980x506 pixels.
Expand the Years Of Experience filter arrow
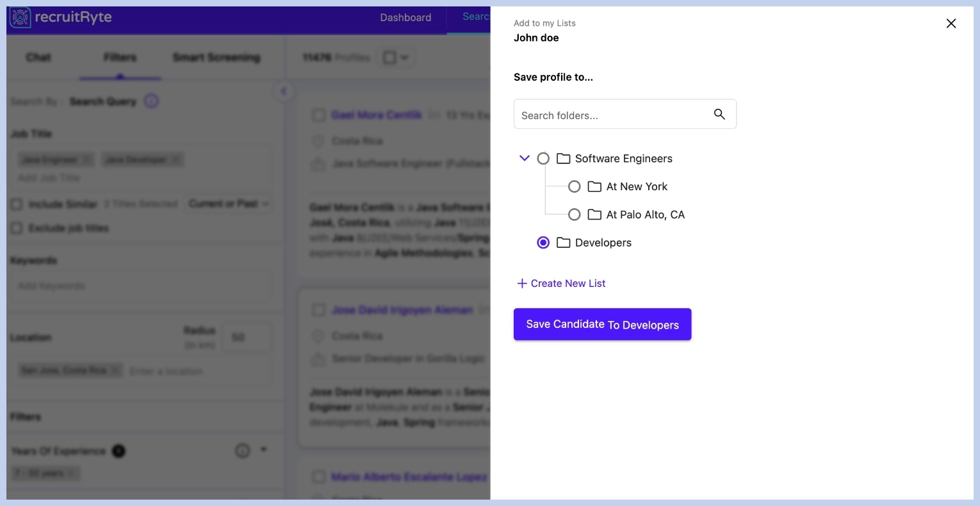(263, 450)
